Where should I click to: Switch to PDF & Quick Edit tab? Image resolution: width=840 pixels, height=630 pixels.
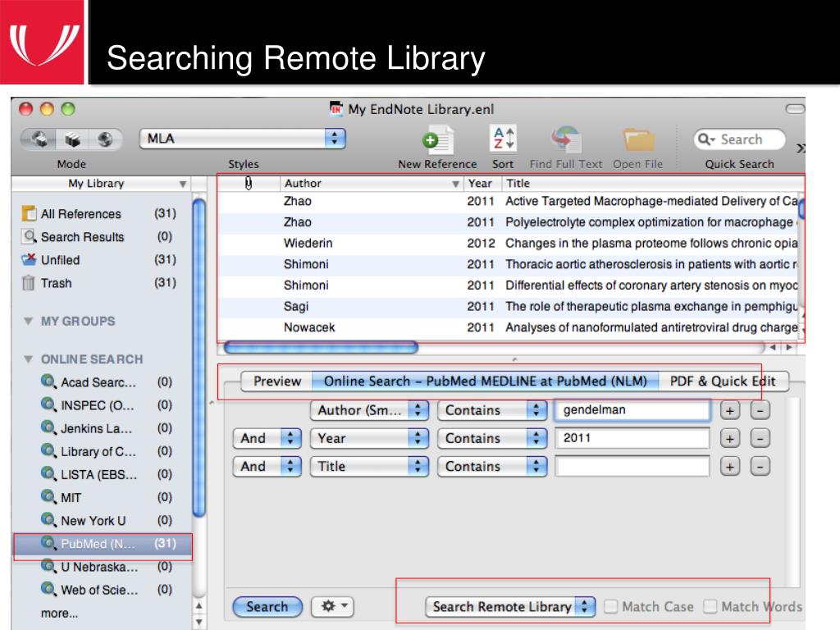point(722,381)
